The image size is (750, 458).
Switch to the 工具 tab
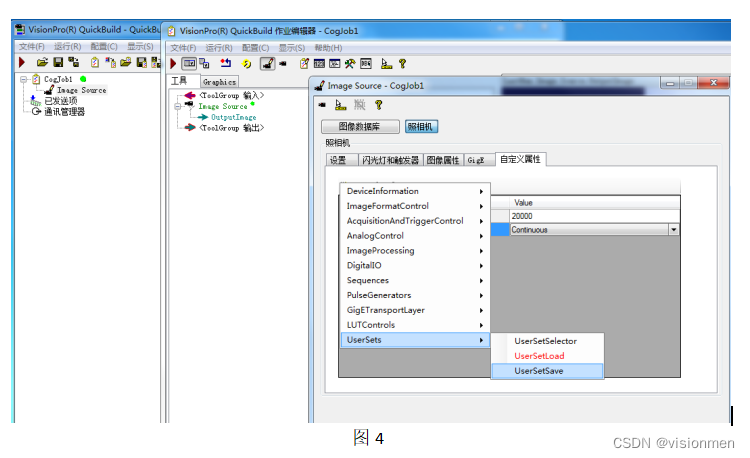[x=179, y=81]
